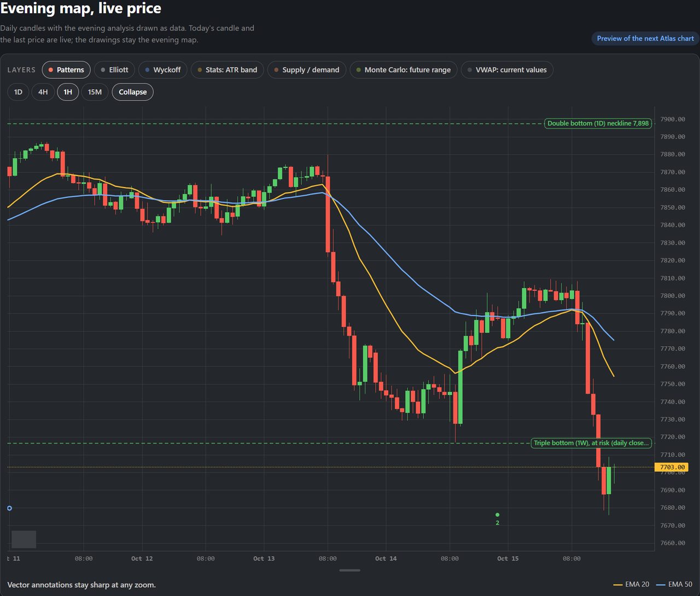Click the Oct 14 date axis label
Screen dimensions: 700x596
coord(386,558)
